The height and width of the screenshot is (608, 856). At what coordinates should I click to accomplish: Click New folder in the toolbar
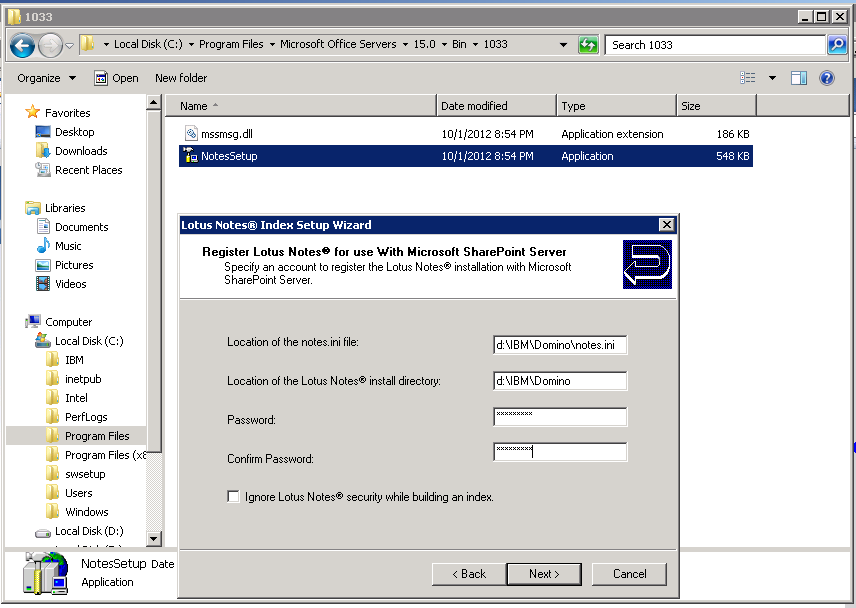181,78
